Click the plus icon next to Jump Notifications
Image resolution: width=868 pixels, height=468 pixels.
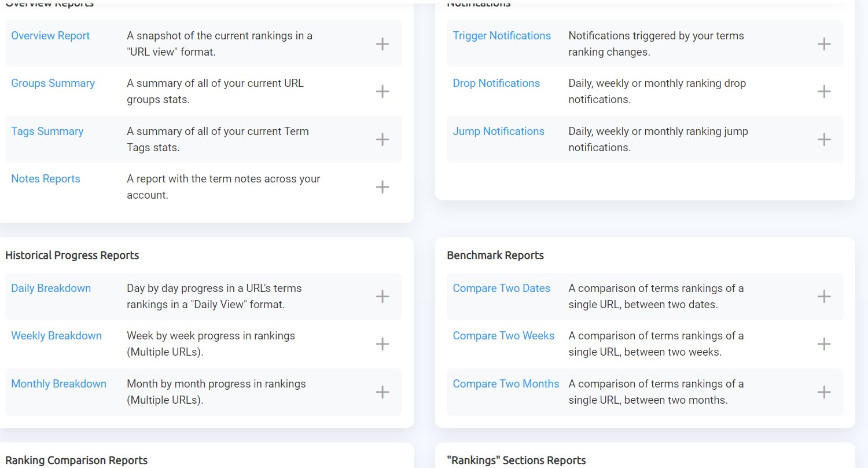pos(824,140)
